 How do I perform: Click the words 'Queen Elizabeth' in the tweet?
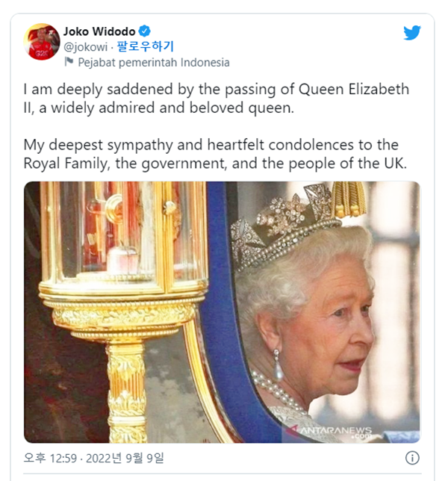(x=354, y=90)
